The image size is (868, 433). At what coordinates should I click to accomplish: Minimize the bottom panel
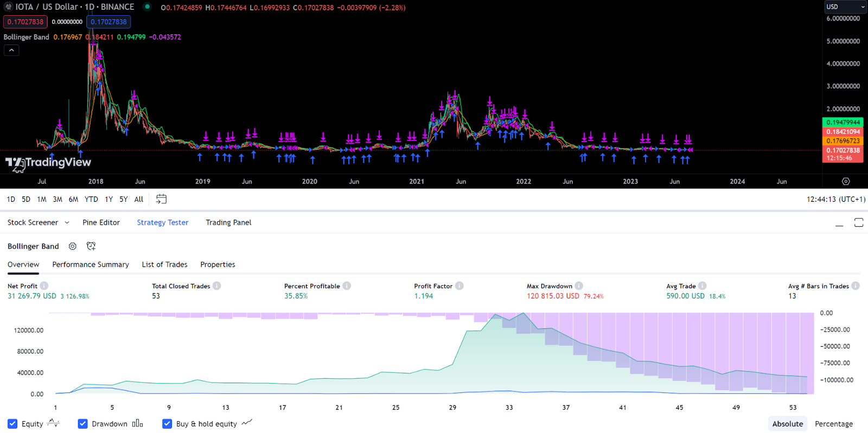(839, 222)
